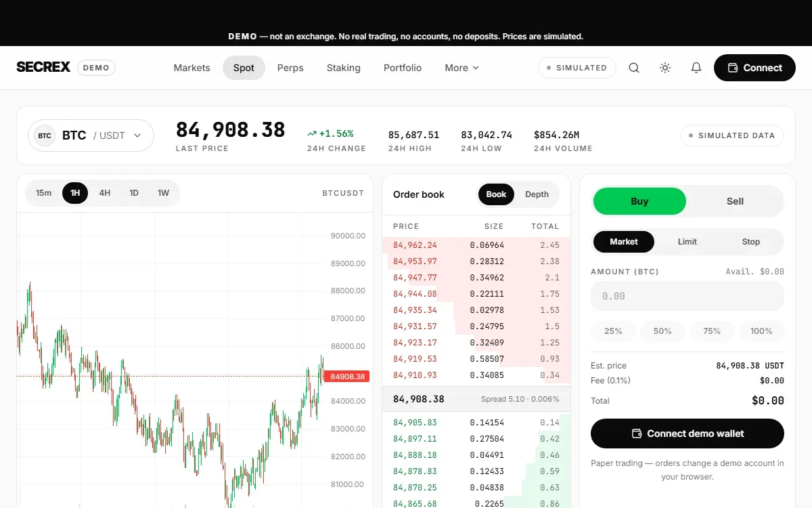The height and width of the screenshot is (508, 812).
Task: Click ask price 84,931.57
Action: click(x=415, y=326)
